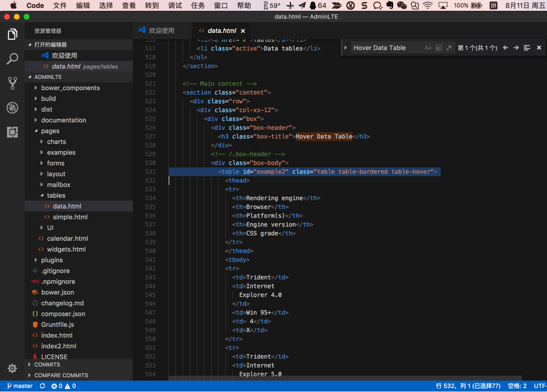
Task: Toggle whole word match in find
Action: click(438, 48)
